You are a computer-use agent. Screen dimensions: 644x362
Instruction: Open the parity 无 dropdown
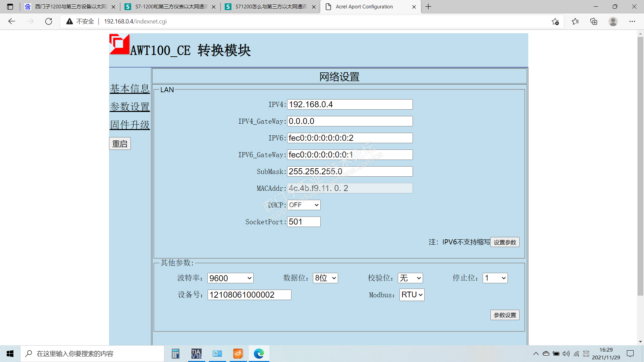point(410,278)
